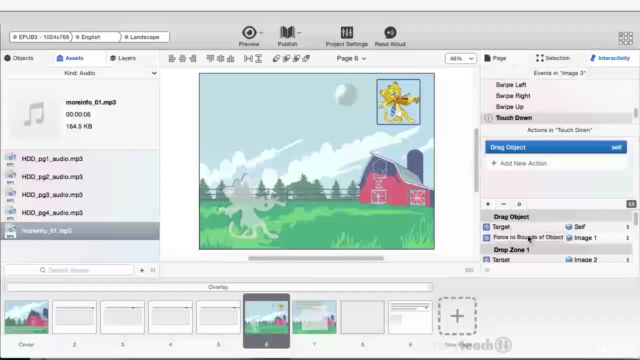
Task: Distribute objects vertically
Action: pos(258,58)
